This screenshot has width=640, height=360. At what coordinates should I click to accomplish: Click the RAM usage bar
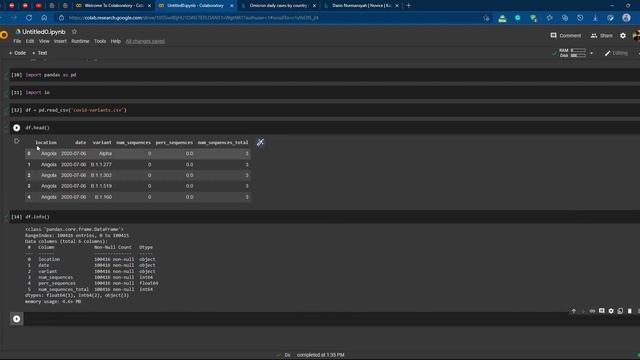578,50
